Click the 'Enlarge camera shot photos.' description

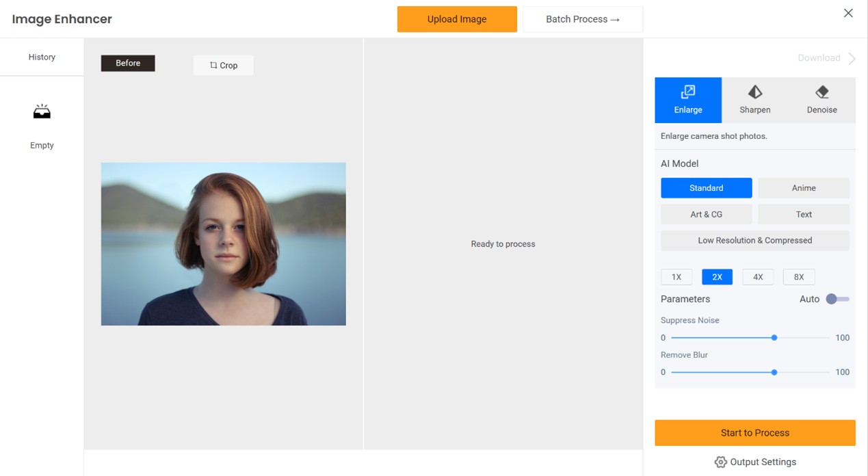coord(714,136)
